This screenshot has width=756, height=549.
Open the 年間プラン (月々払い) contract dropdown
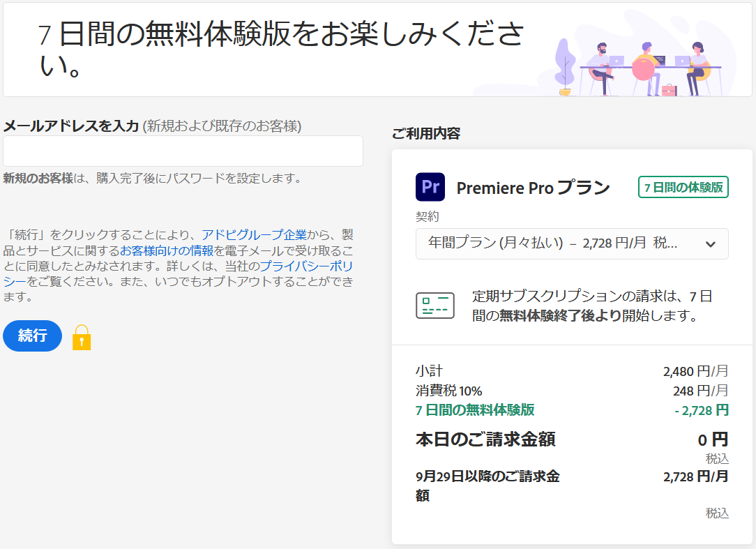572,243
